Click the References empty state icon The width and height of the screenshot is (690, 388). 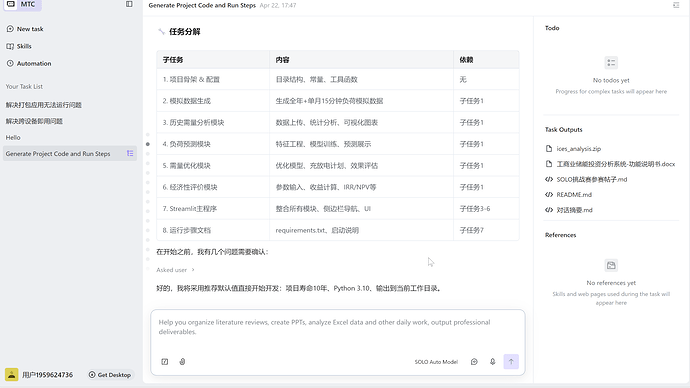(611, 265)
